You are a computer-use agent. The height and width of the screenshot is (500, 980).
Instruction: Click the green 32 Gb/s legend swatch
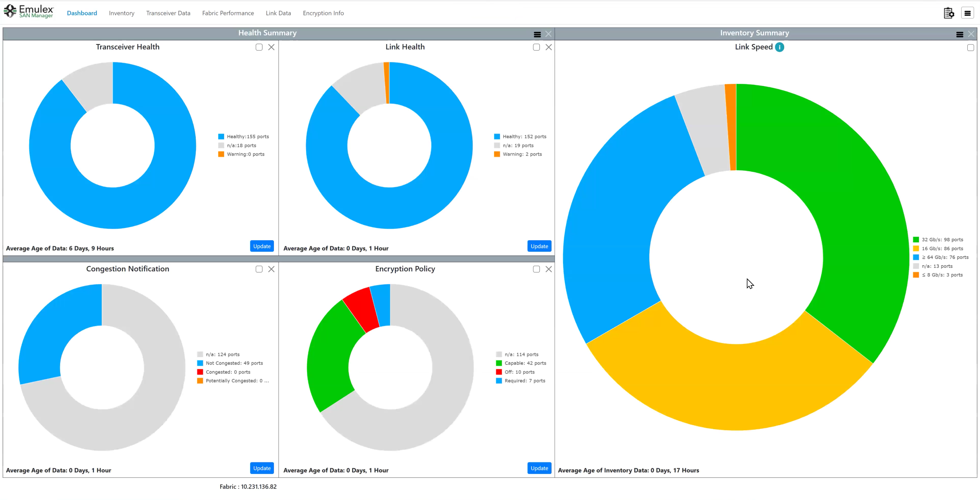pyautogui.click(x=916, y=239)
